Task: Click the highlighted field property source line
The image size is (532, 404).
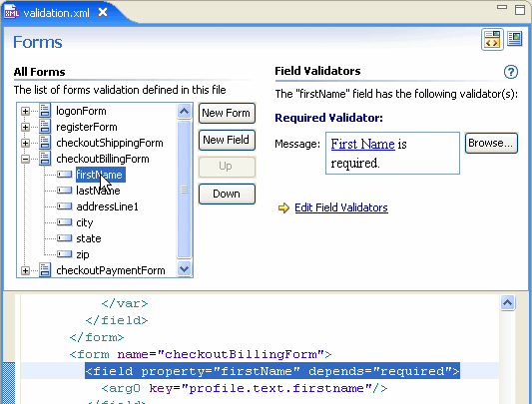Action: [272, 371]
